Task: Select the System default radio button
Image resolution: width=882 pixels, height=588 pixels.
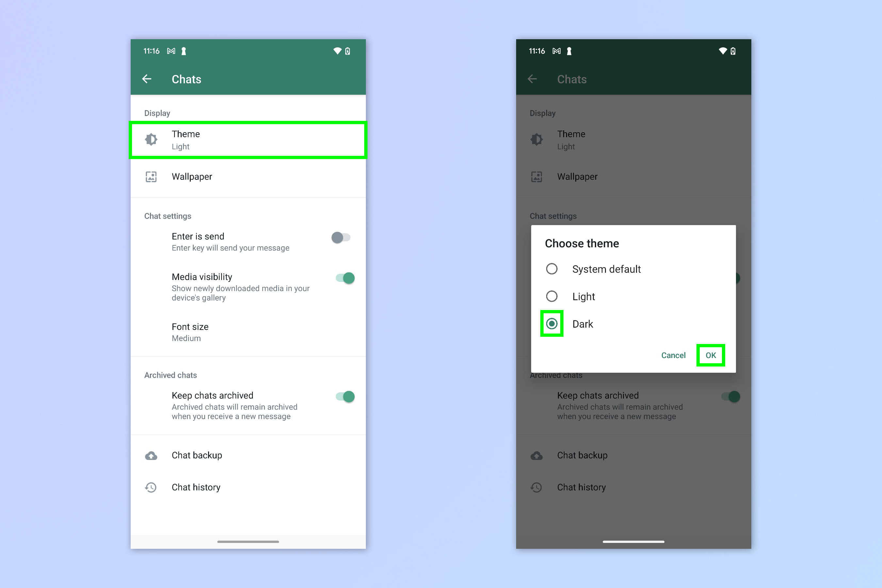Action: [552, 269]
